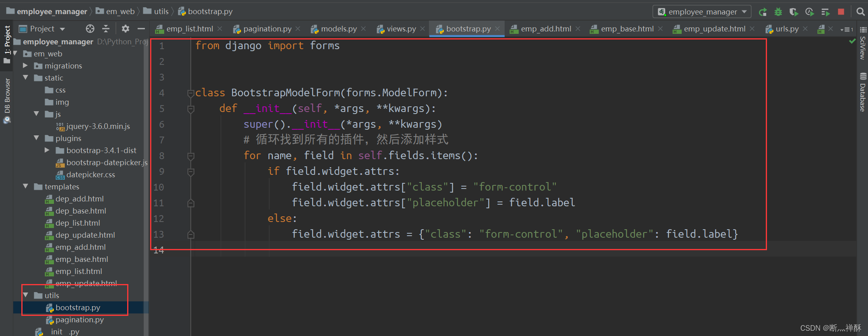Close the models.py editor tab

click(363, 29)
